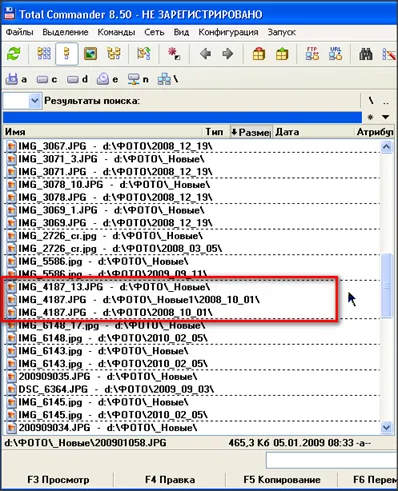This screenshot has width=398, height=491.
Task: Click the Результаты поиска path label
Action: point(92,101)
